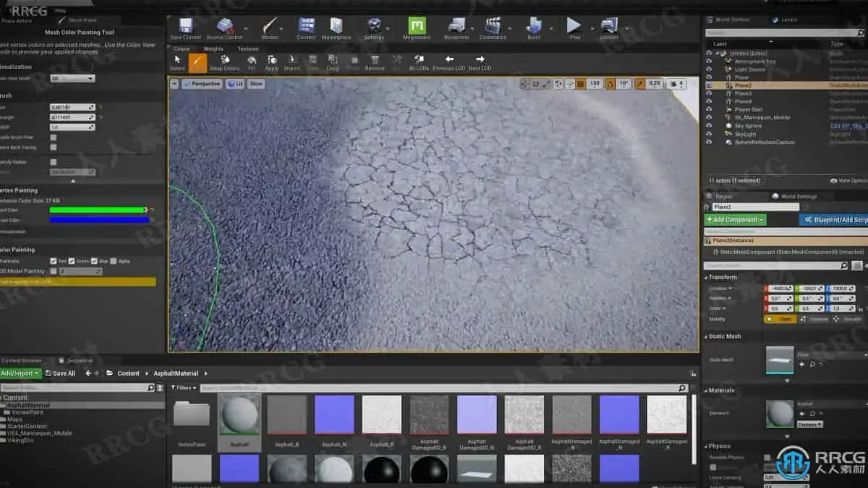Open the viewport Show dropdown
The height and width of the screenshot is (488, 868).
point(256,84)
